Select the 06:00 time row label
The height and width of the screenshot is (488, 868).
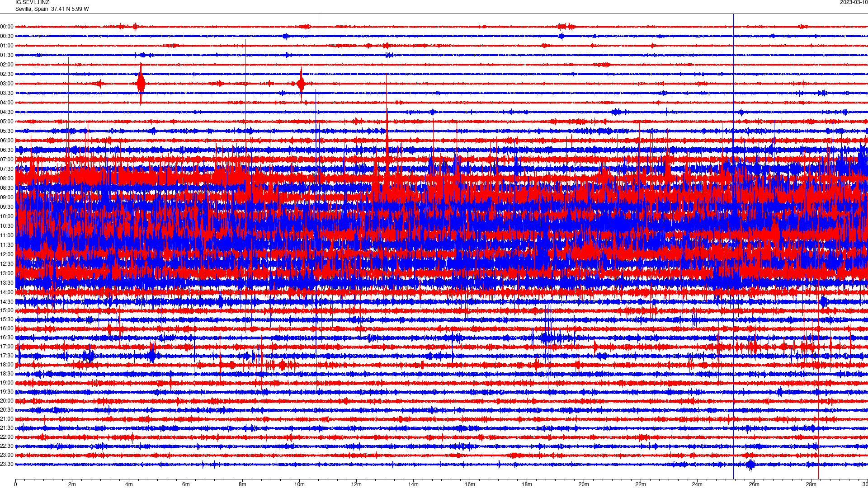7,141
